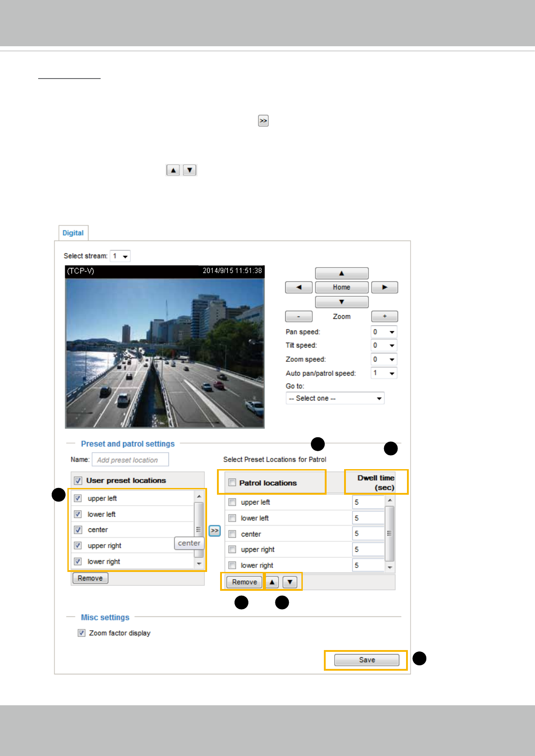Viewport: 535px width, 756px height.
Task: Move patrol location down in list
Action: click(x=290, y=582)
